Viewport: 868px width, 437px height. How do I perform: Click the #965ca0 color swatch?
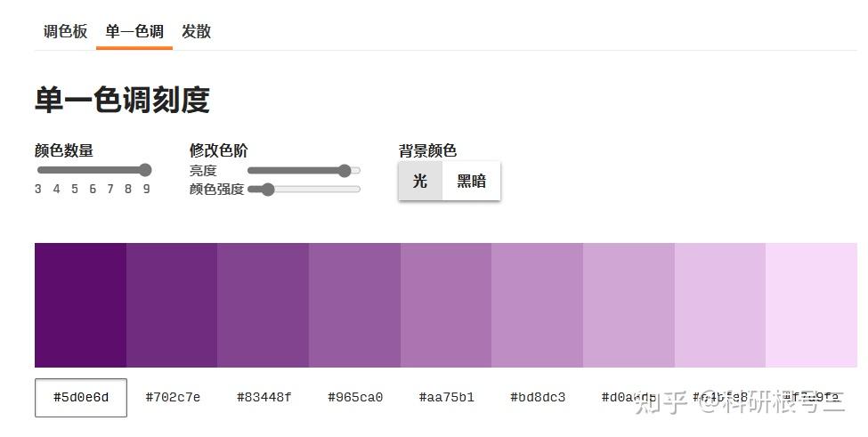(354, 304)
